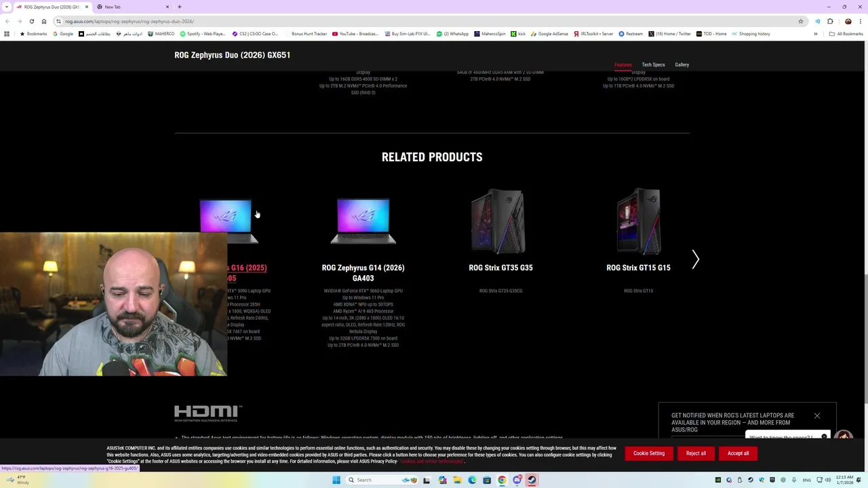This screenshot has width=868, height=488.
Task: Open the taskbar clock and date
Action: pos(844,480)
